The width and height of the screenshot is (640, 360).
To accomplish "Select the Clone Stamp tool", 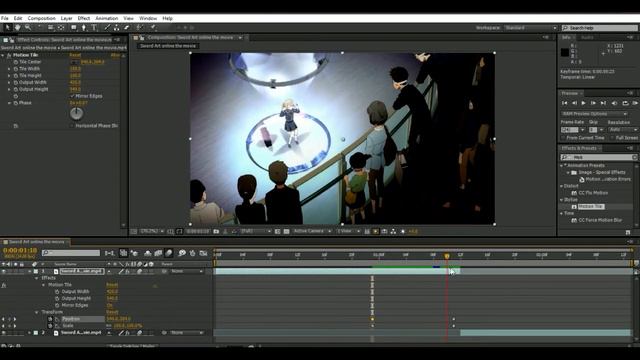I will click(116, 28).
